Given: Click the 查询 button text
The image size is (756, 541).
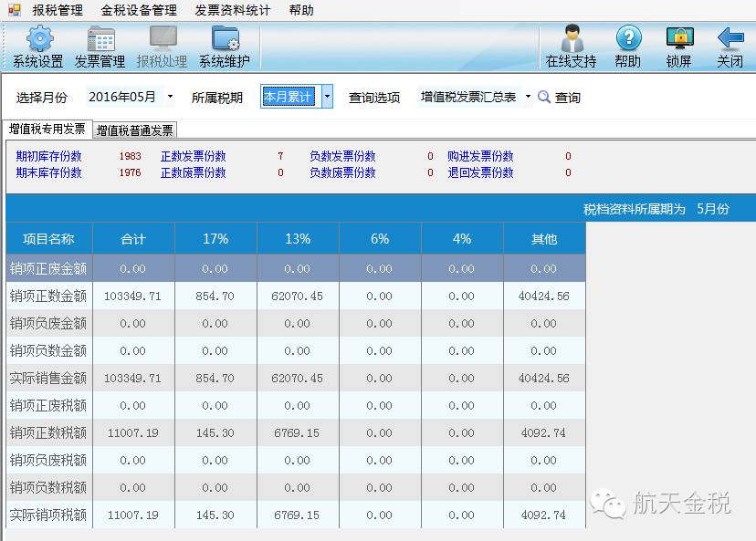Looking at the screenshot, I should pyautogui.click(x=568, y=98).
